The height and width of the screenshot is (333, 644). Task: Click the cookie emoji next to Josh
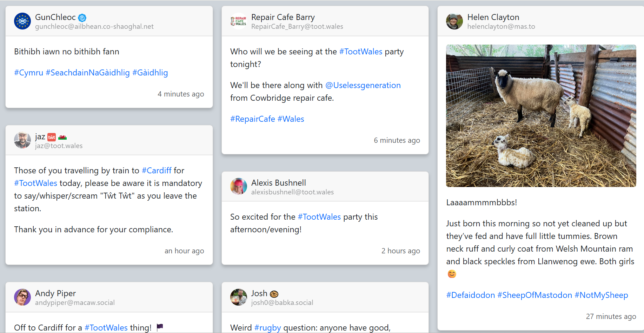click(x=274, y=294)
